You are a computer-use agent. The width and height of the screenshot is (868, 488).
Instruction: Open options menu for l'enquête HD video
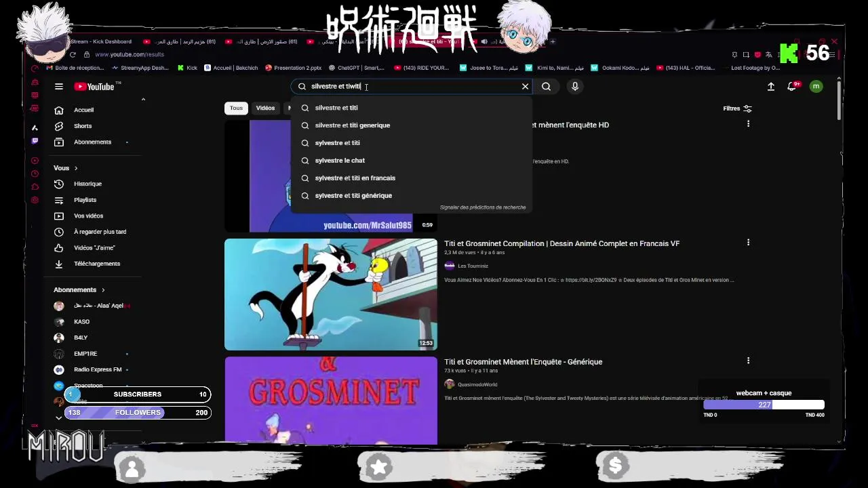click(x=748, y=124)
